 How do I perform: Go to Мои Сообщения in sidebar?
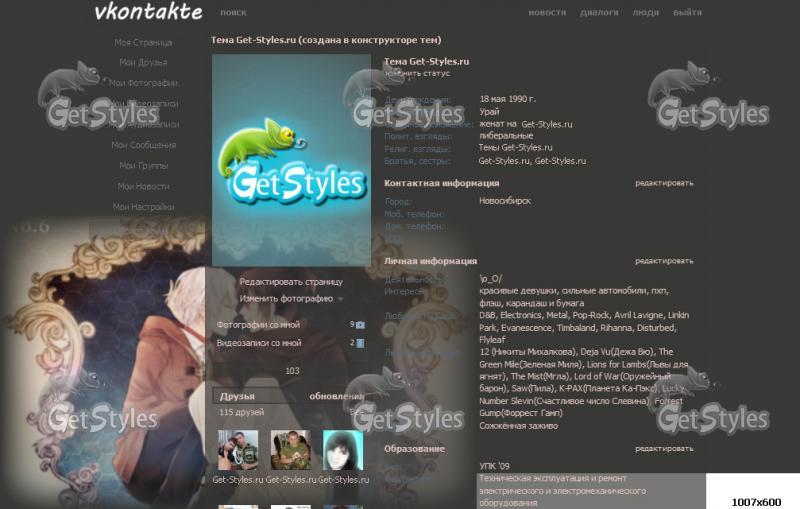point(143,145)
